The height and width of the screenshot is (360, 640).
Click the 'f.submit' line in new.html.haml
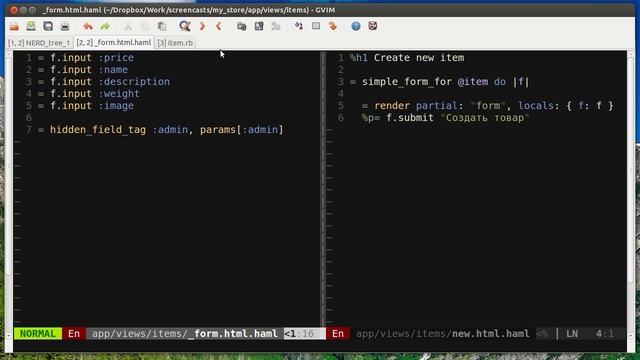445,118
